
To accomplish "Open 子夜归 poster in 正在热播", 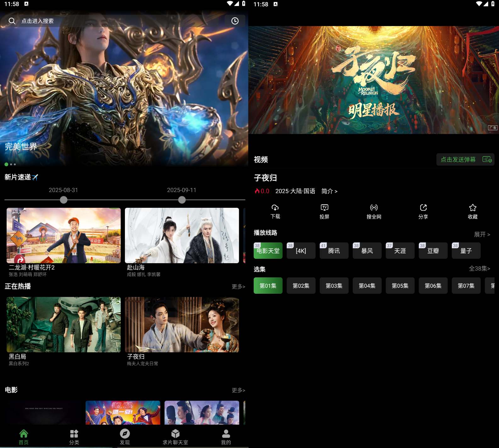I will pyautogui.click(x=182, y=325).
